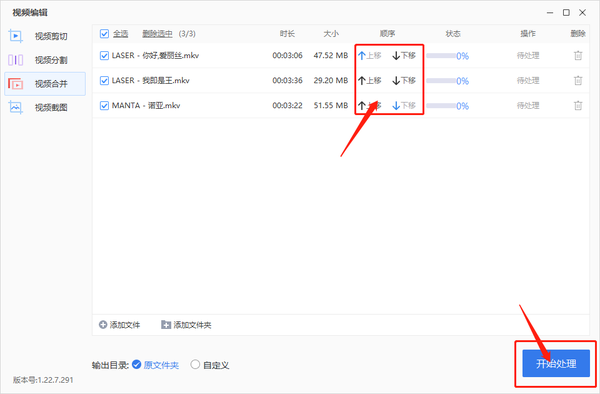The width and height of the screenshot is (600, 394).
Task: Remove MANTA - 诺亚.mkv using trash icon
Action: (578, 105)
